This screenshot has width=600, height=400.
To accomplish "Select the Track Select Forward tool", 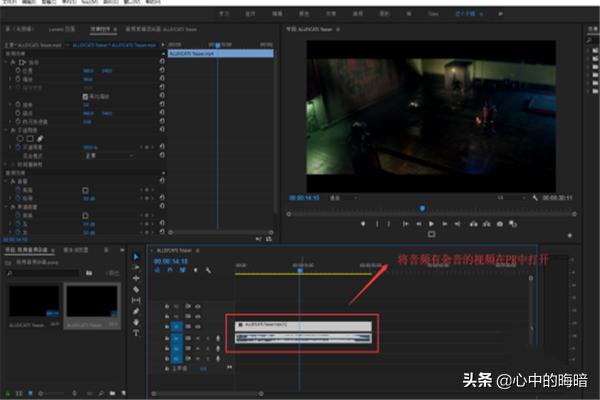I will [x=136, y=267].
